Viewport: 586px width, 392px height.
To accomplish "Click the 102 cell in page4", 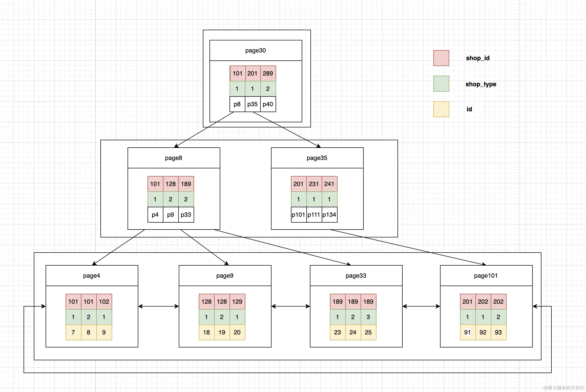I will (x=104, y=302).
